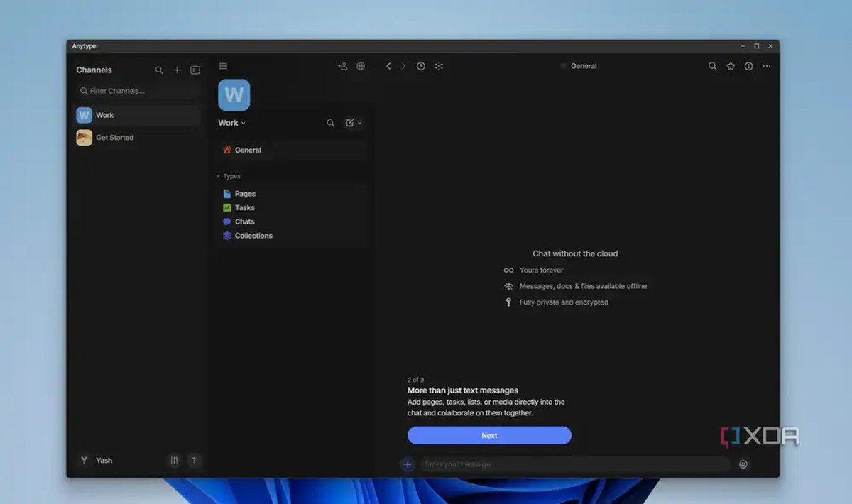Search in chat using header magnifier
The height and width of the screenshot is (504, 852).
pyautogui.click(x=712, y=66)
